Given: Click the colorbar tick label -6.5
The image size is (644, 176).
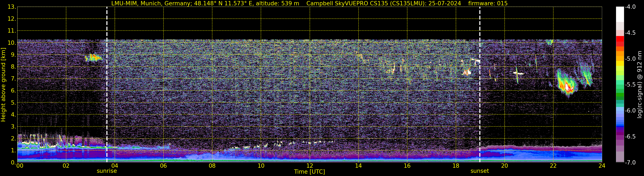Looking at the screenshot, I should 630,136.
